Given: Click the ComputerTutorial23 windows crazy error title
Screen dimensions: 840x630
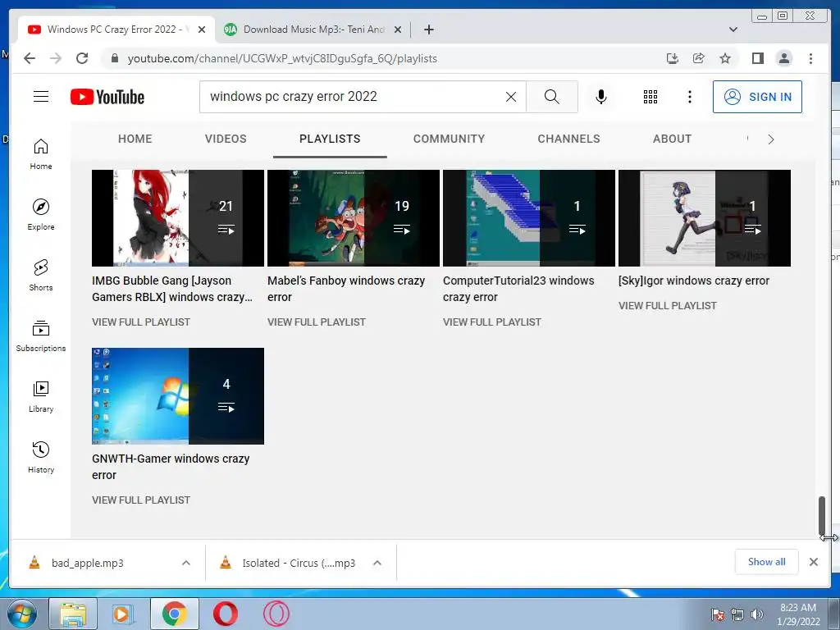Looking at the screenshot, I should pos(518,289).
